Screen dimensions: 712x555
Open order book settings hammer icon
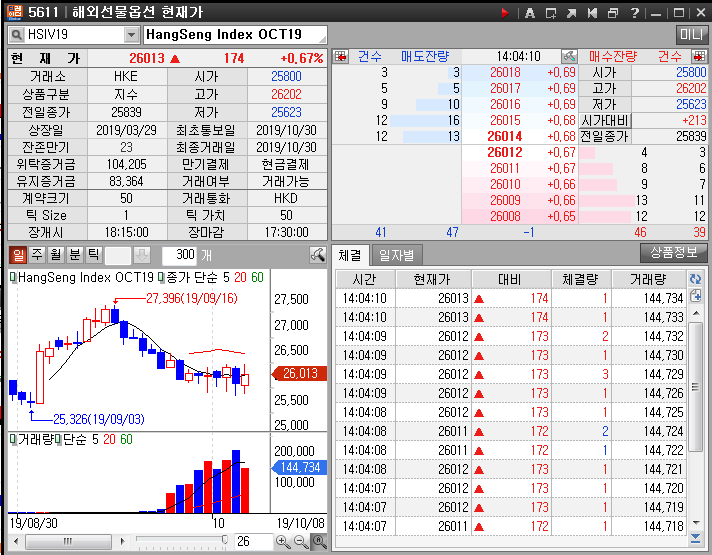click(x=569, y=56)
